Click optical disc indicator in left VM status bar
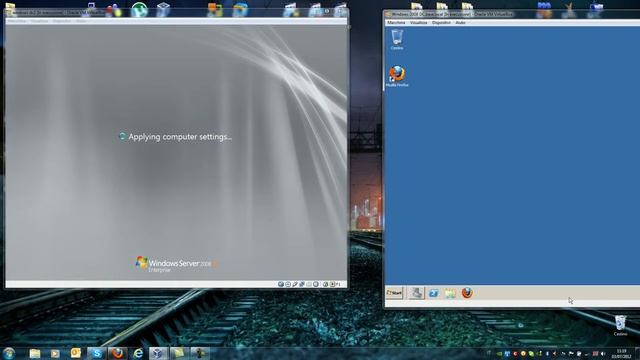 pos(288,284)
